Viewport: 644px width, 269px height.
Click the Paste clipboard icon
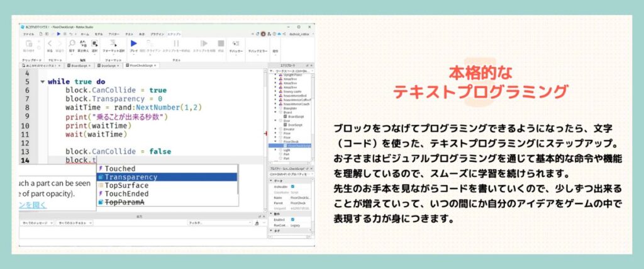28,43
